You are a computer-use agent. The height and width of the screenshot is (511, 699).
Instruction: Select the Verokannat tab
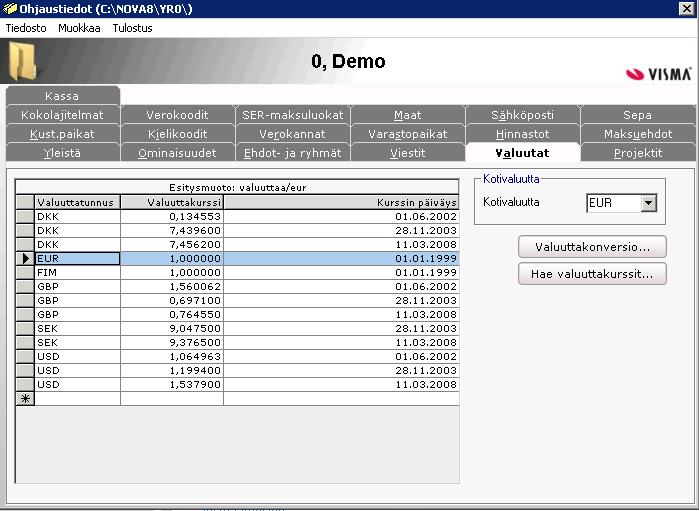click(x=292, y=134)
